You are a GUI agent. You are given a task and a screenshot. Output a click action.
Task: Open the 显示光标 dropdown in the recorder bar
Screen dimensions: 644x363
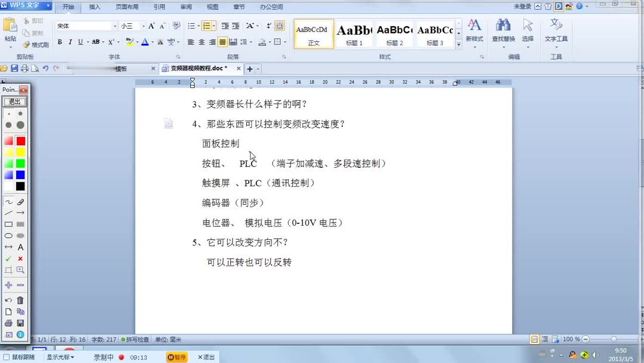(61, 356)
